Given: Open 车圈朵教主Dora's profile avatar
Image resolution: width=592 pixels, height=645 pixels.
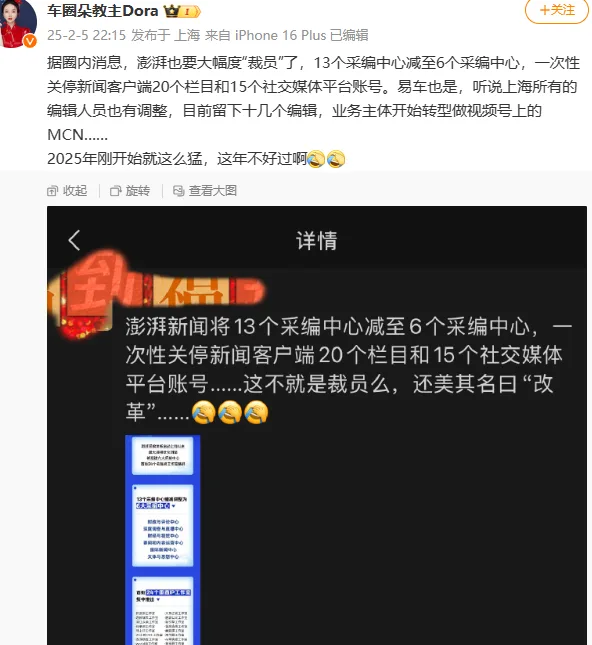Looking at the screenshot, I should pyautogui.click(x=19, y=23).
